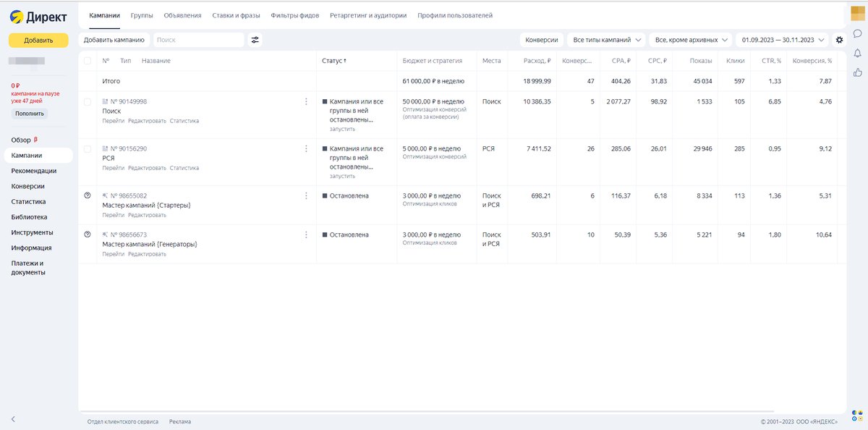868x430 pixels.
Task: Open Библиотека in the left sidebar
Action: [30, 217]
